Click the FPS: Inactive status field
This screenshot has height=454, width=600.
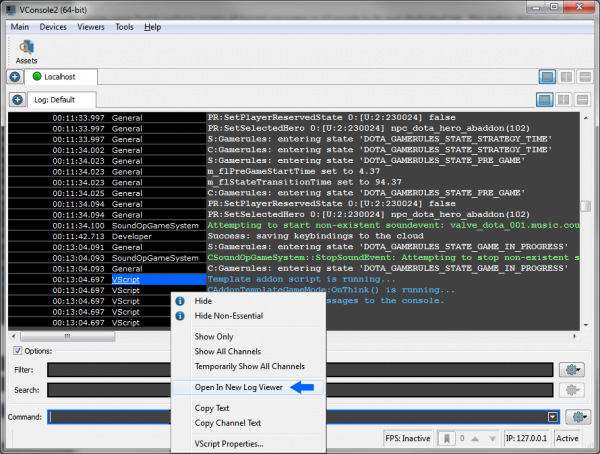click(x=408, y=438)
